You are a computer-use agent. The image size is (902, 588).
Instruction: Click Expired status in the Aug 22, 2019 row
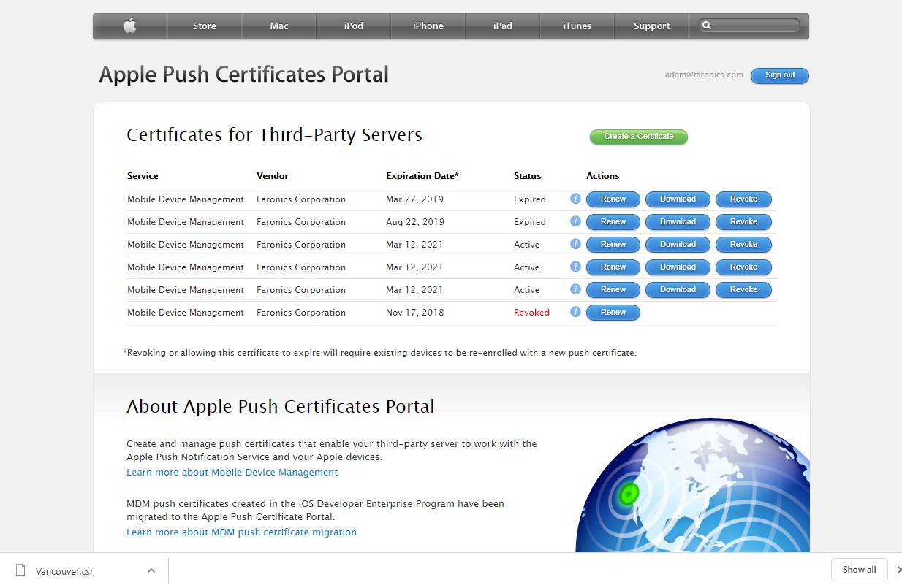[530, 222]
